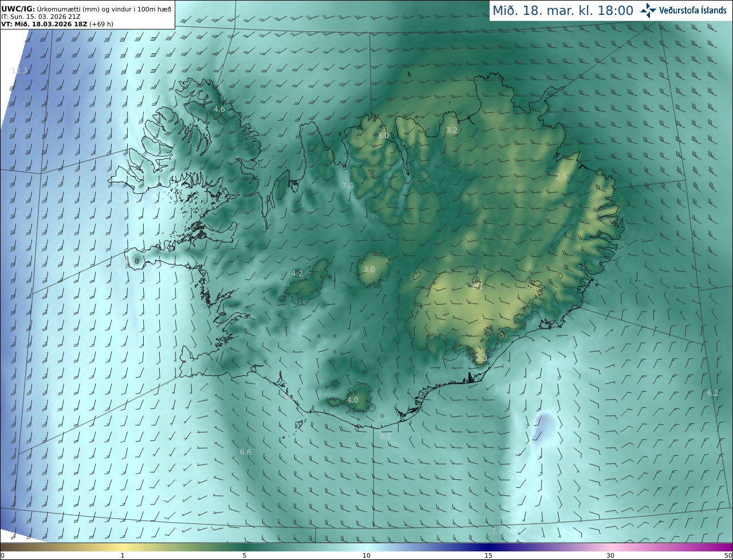The width and height of the screenshot is (733, 560).
Task: Click the 12.3 value on the map
Action: (x=19, y=70)
